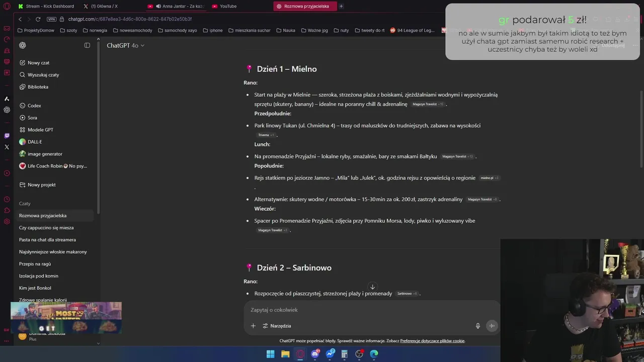Image resolution: width=644 pixels, height=362 pixels.
Task: Click the ChatGPT logo in sidebar
Action: tap(23, 45)
